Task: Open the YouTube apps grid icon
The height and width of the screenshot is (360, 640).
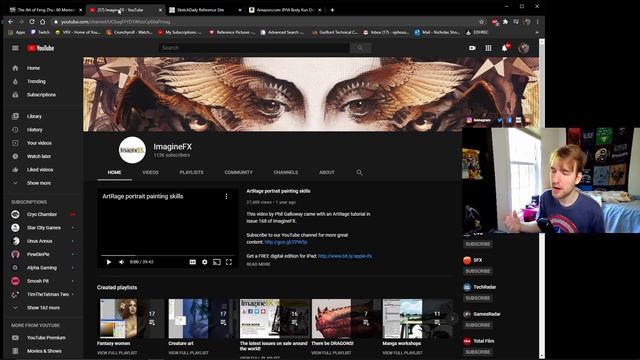Action: pyautogui.click(x=488, y=48)
